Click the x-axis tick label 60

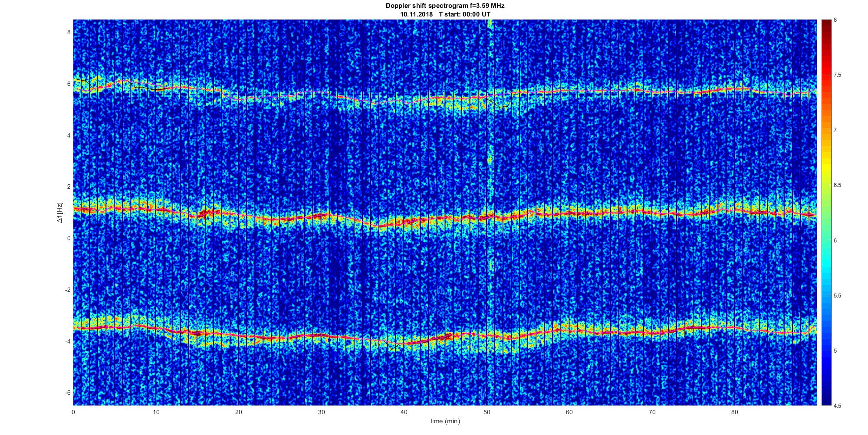569,412
